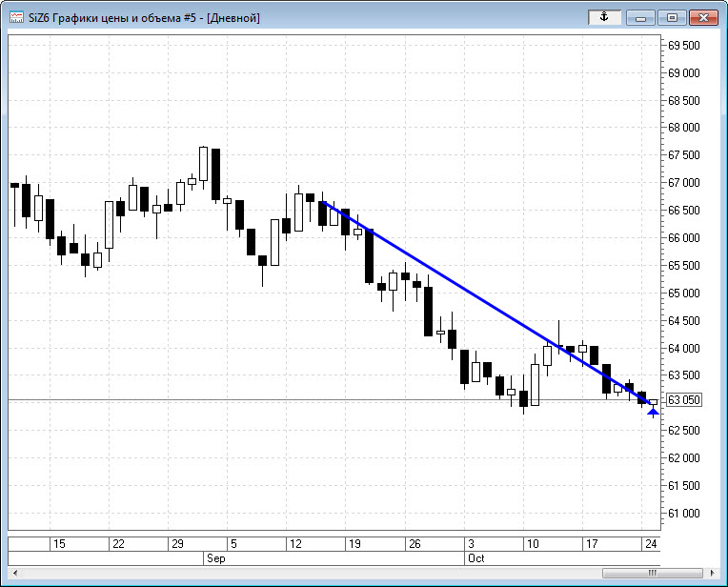The width and height of the screenshot is (728, 587).
Task: Click date label 5 on the time axis
Action: click(x=233, y=544)
